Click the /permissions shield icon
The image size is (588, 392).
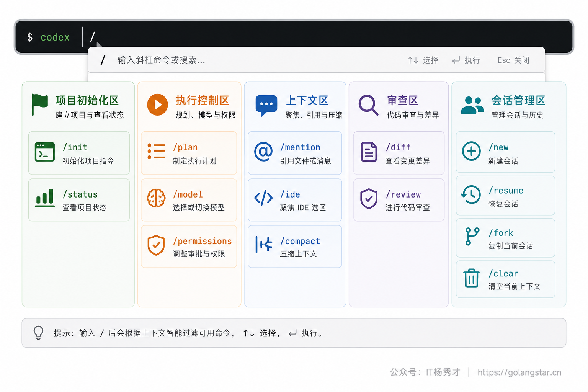(156, 245)
